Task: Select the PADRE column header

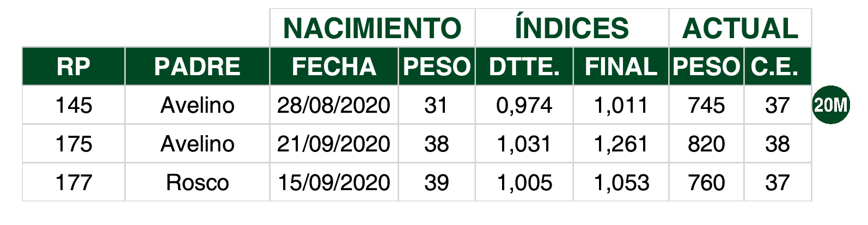Action: tap(197, 66)
